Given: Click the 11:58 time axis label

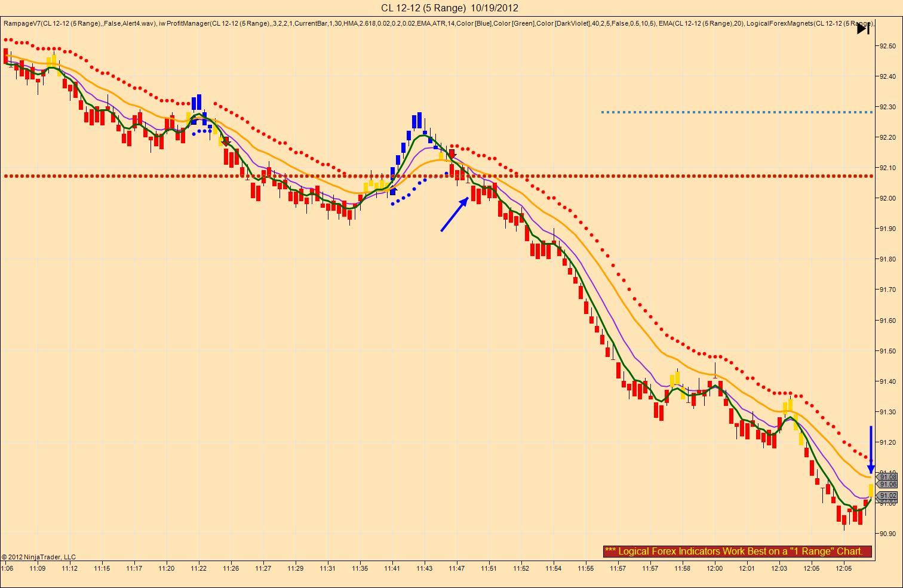Looking at the screenshot, I should (682, 568).
